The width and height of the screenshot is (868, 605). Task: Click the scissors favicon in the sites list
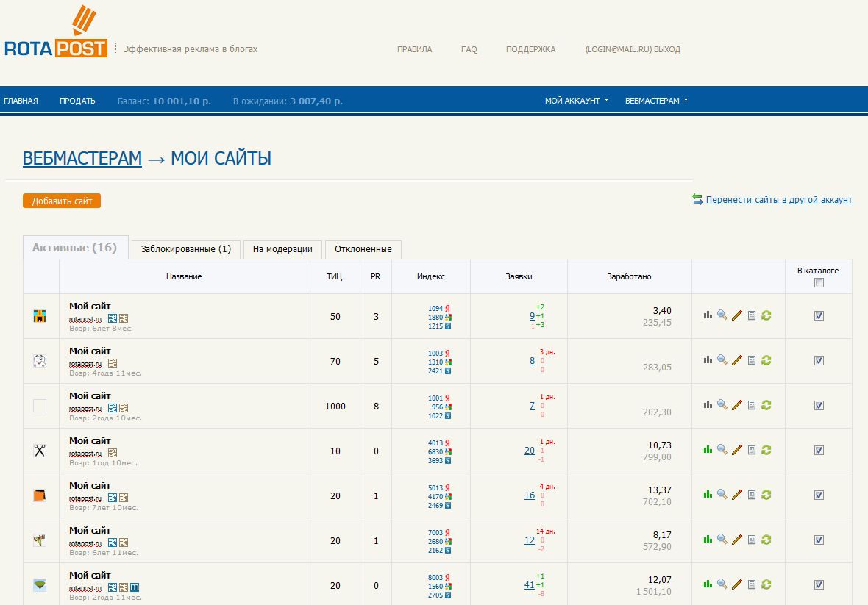point(40,451)
